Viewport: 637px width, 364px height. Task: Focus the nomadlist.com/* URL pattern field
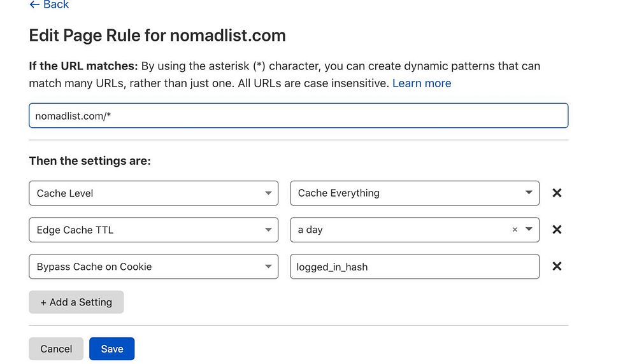pos(298,116)
